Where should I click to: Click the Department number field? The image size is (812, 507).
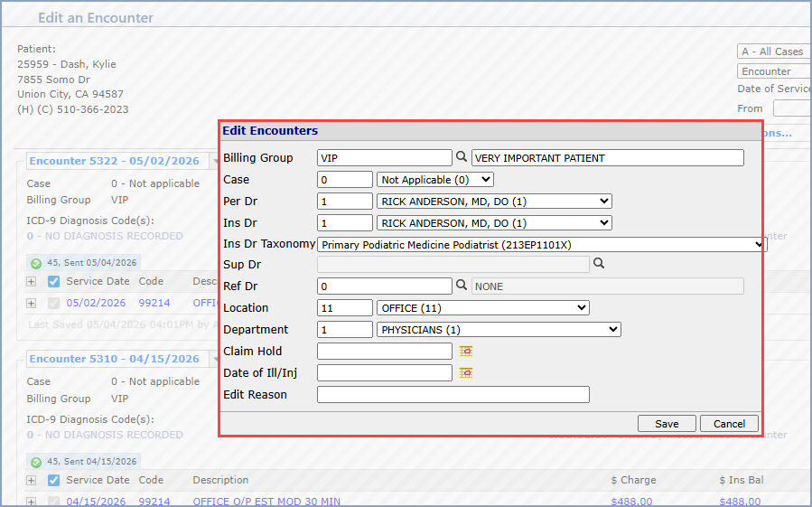tap(344, 330)
